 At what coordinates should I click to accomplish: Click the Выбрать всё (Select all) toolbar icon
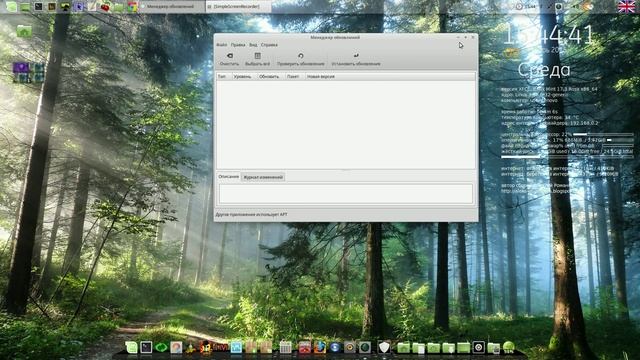point(258,56)
